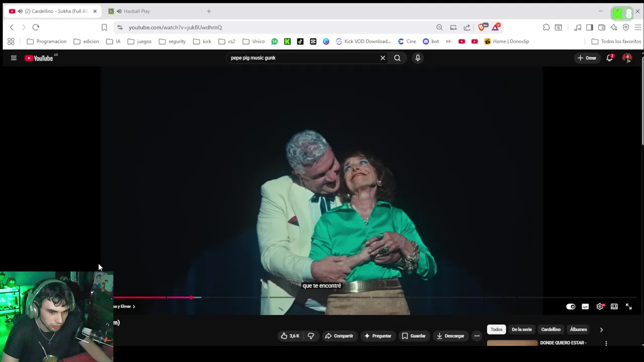Dislike the video
The image size is (644, 362).
coord(311,336)
